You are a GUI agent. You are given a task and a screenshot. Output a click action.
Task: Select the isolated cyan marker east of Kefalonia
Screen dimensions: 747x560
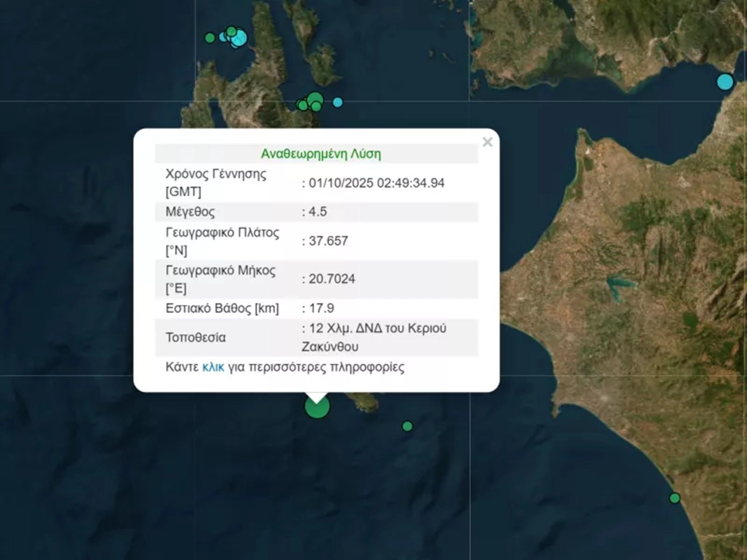(x=338, y=102)
